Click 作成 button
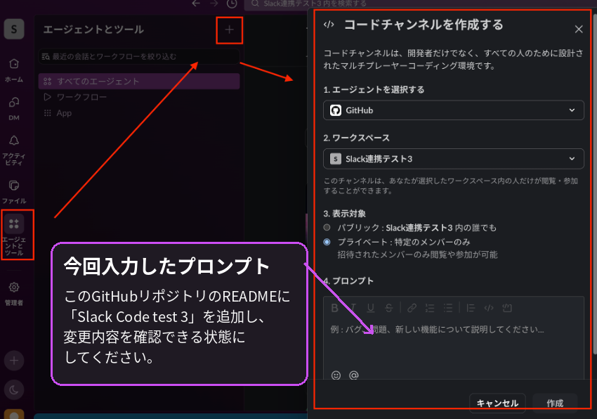The image size is (597, 419). pyautogui.click(x=555, y=403)
